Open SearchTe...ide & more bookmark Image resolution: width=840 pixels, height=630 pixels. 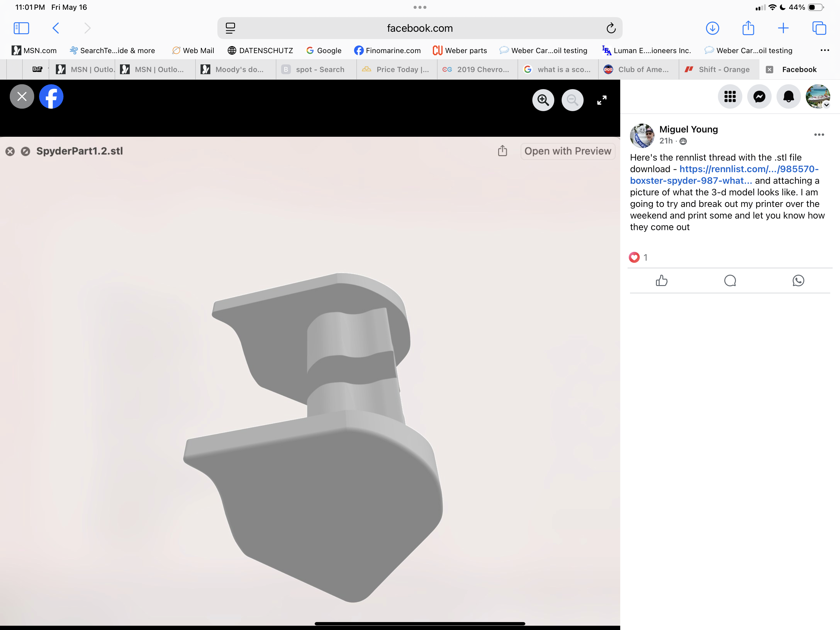[112, 50]
